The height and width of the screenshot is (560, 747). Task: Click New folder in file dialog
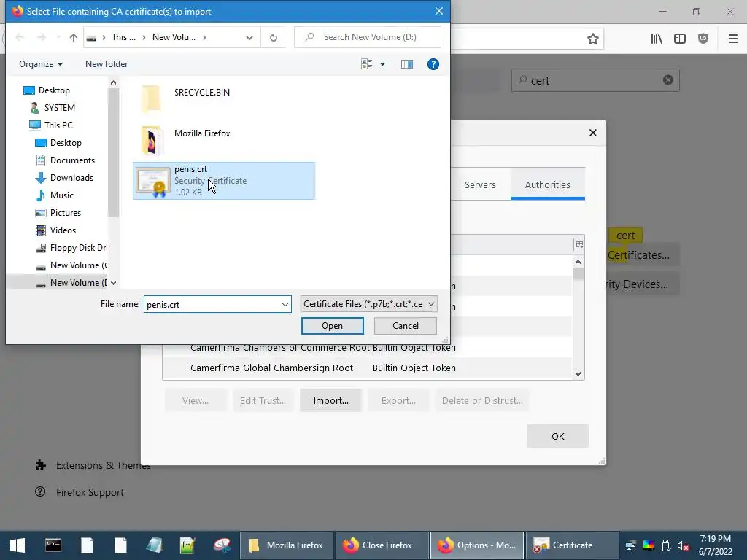coord(107,64)
